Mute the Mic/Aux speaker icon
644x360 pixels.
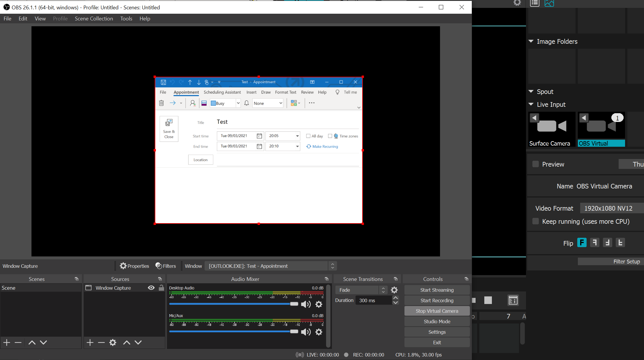306,332
